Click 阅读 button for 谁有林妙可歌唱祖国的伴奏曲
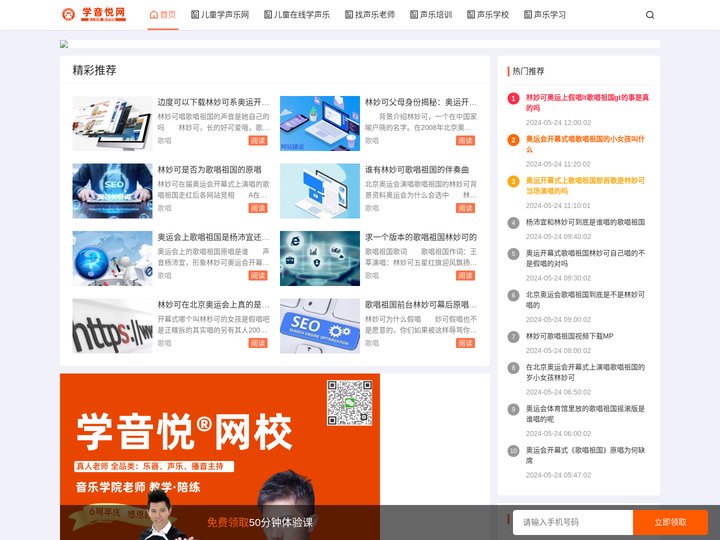The height and width of the screenshot is (540, 720). (x=466, y=208)
